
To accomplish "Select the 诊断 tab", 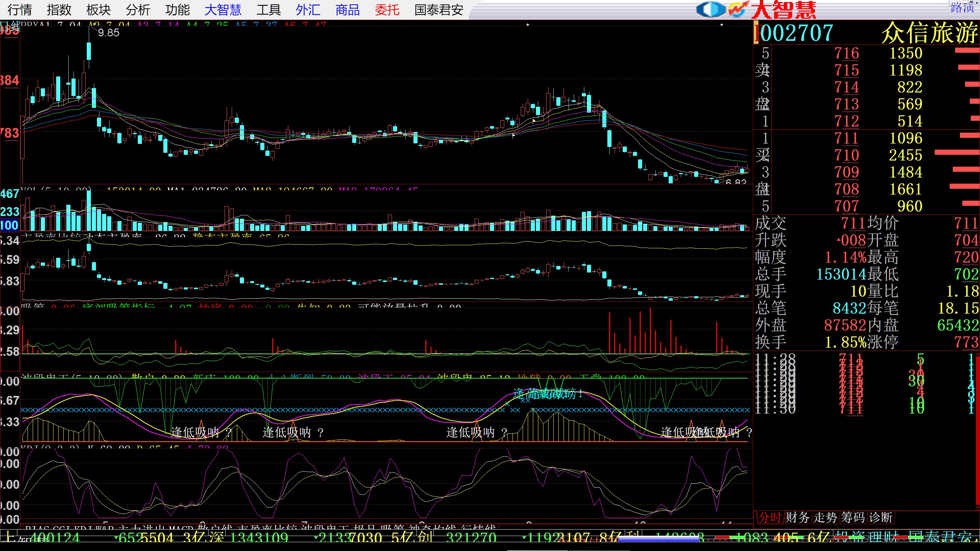I will coord(881,518).
